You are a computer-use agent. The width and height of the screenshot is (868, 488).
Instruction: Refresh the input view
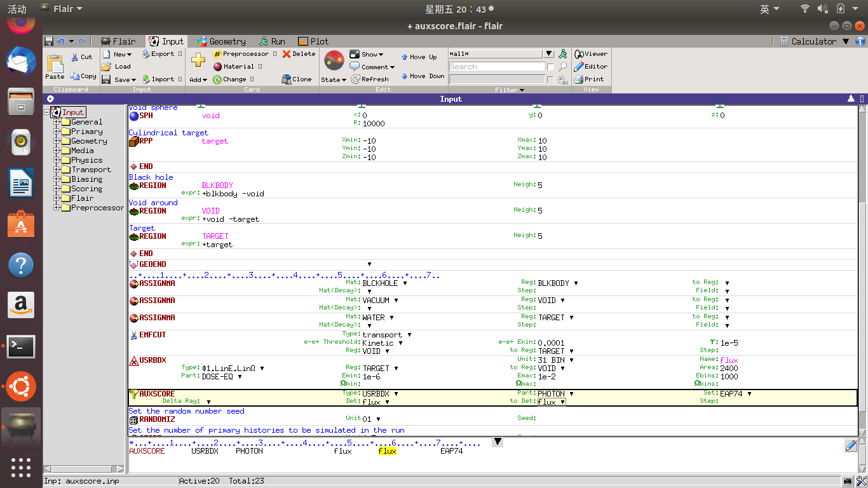(369, 79)
